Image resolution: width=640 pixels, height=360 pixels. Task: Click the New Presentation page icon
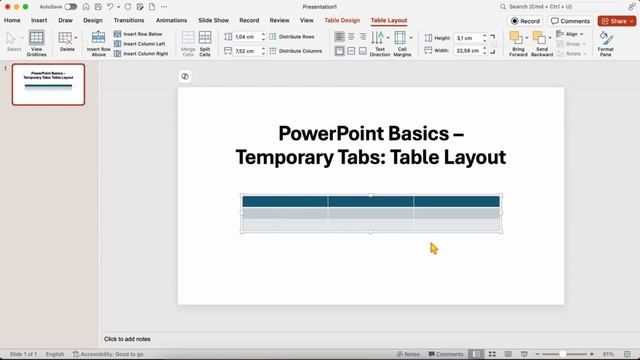pos(152,7)
